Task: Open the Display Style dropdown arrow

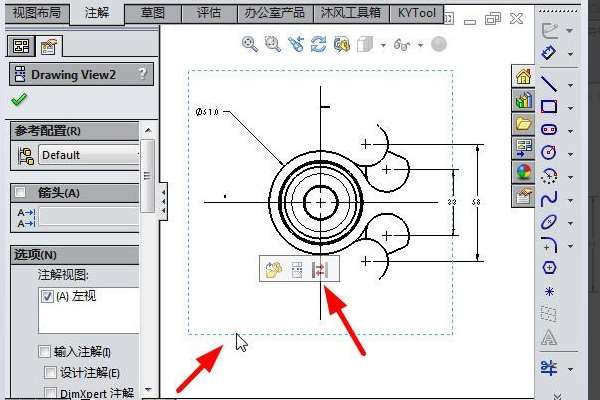Action: 383,45
